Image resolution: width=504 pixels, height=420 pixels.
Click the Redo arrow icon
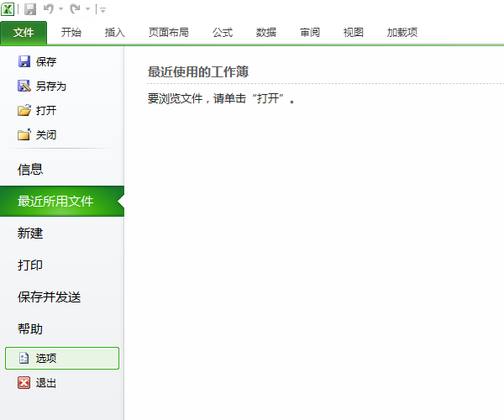click(x=75, y=9)
